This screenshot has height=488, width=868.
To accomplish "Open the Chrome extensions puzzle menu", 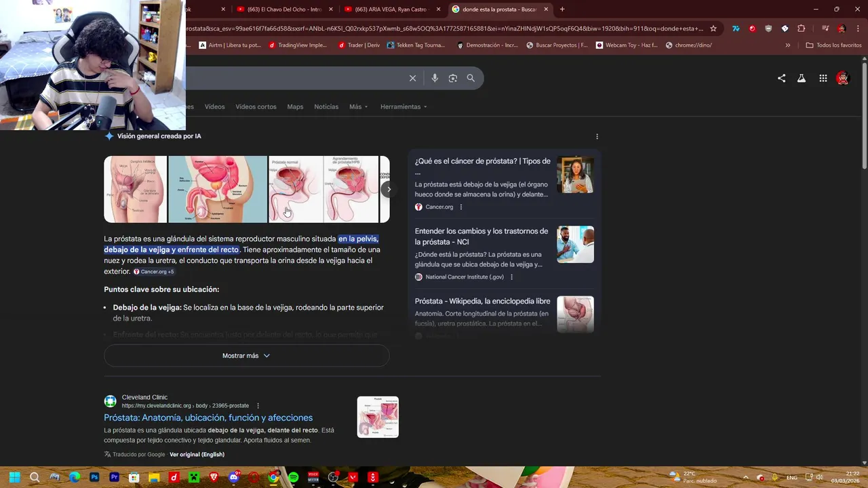I will (x=802, y=28).
